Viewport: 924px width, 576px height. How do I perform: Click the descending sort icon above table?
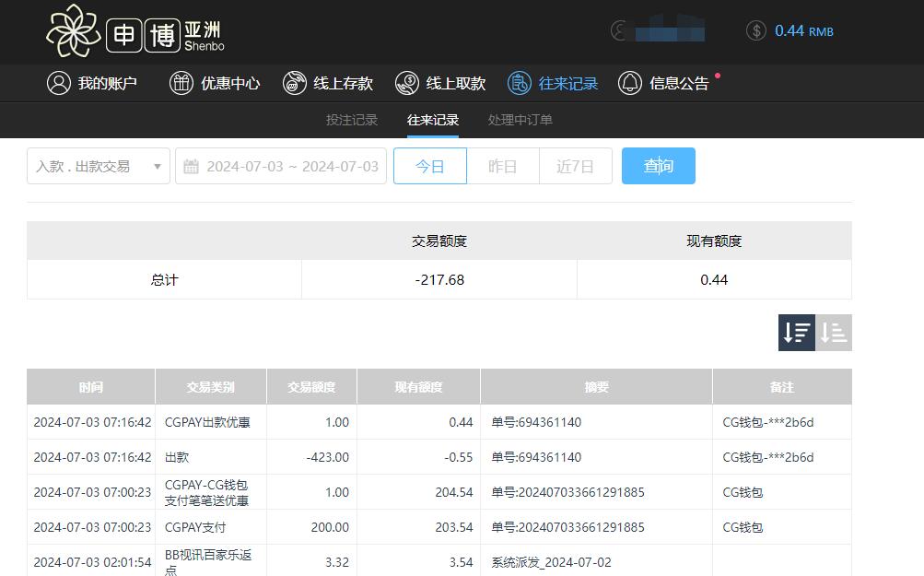point(796,333)
